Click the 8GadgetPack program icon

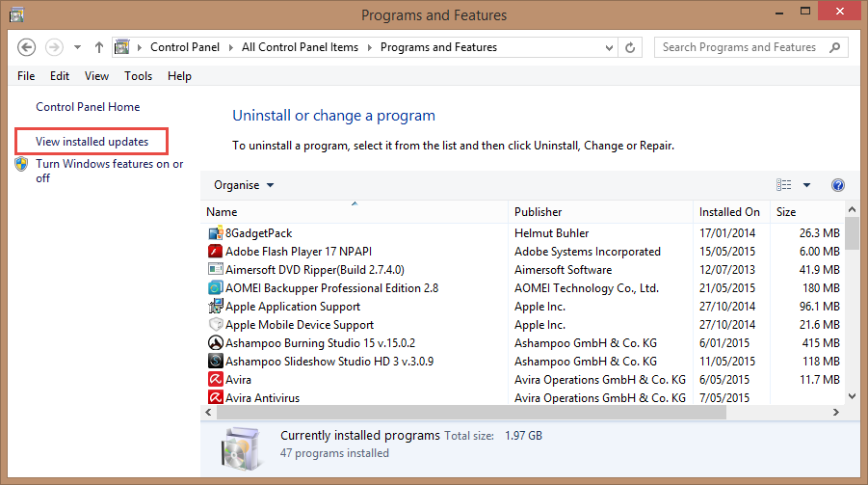coord(216,233)
